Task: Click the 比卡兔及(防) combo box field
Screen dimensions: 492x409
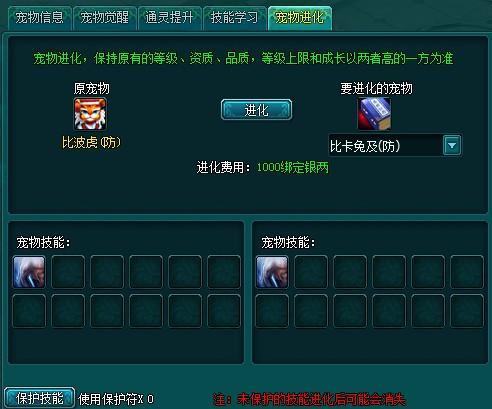Action: point(395,145)
